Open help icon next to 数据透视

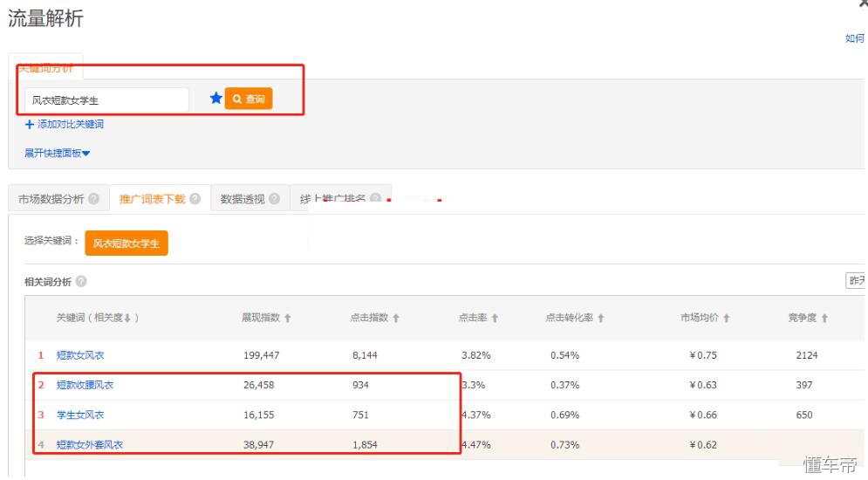(274, 198)
